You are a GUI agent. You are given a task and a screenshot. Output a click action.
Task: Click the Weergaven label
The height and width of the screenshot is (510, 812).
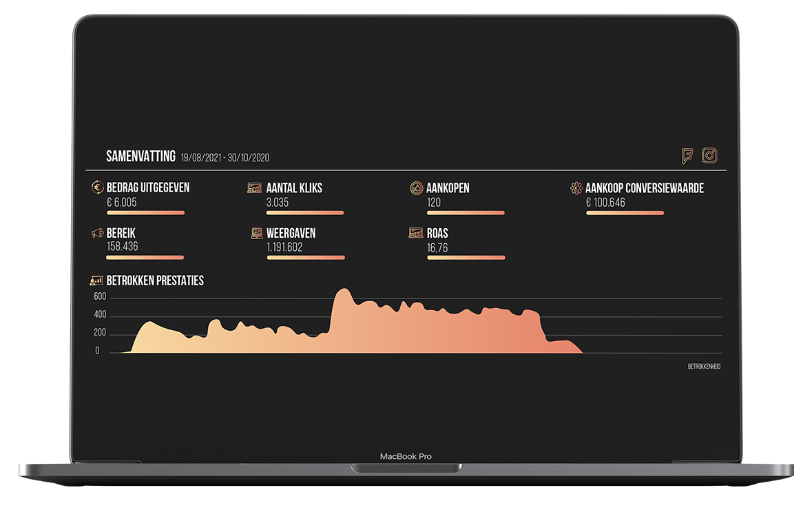(291, 233)
